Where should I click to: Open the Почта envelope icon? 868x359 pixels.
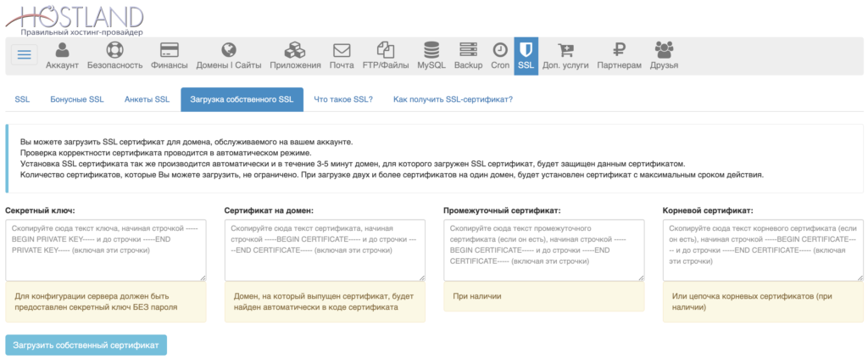(342, 50)
